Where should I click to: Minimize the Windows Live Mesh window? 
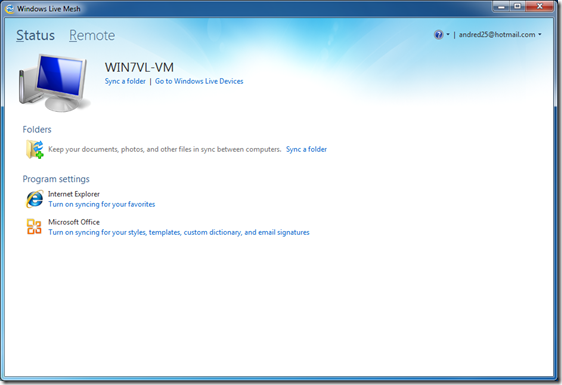pyautogui.click(x=501, y=6)
